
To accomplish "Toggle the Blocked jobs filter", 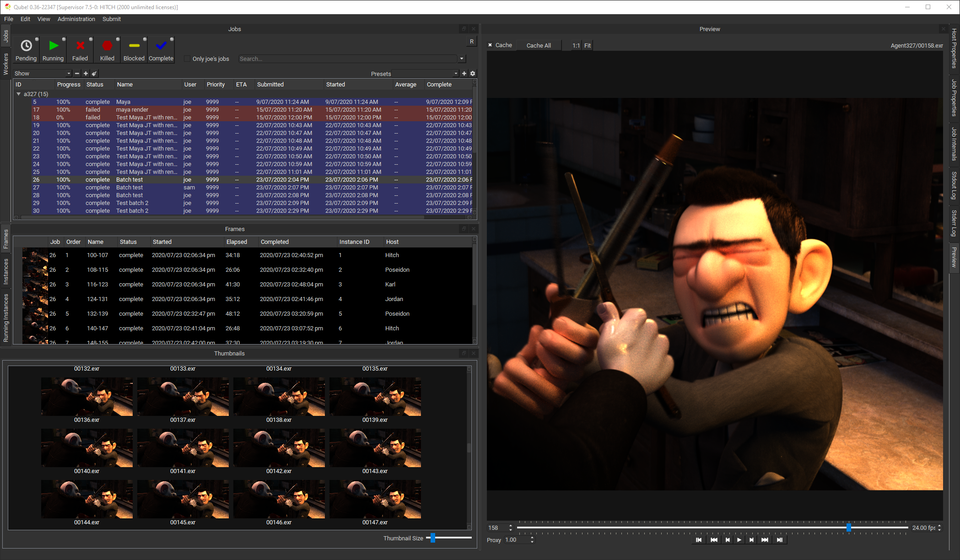I will coord(134,50).
